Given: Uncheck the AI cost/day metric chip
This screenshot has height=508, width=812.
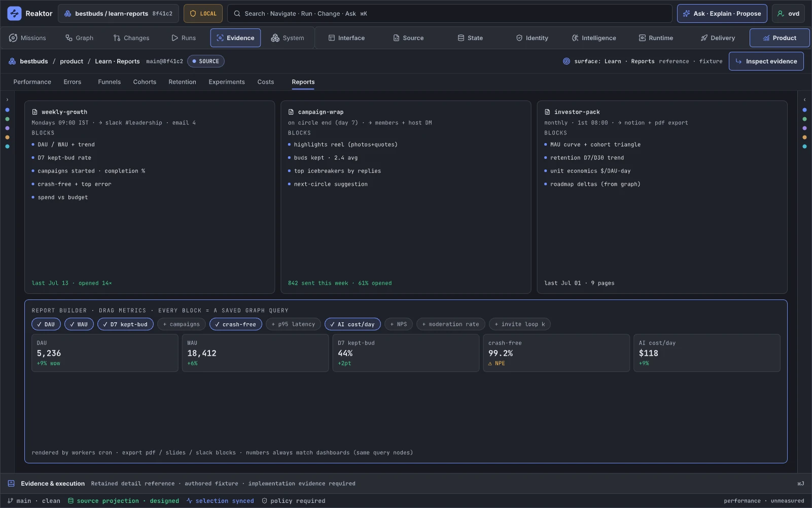Looking at the screenshot, I should (x=352, y=324).
